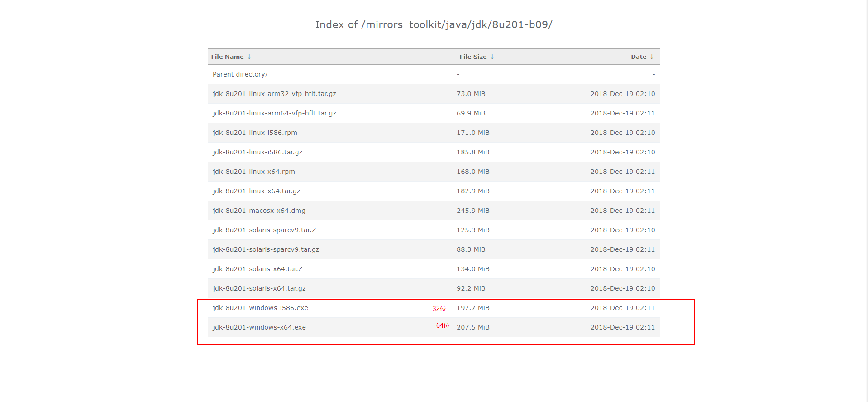Download jdk-8u201-linux-arm32-vfp-hflt.tar.gz

tap(274, 94)
